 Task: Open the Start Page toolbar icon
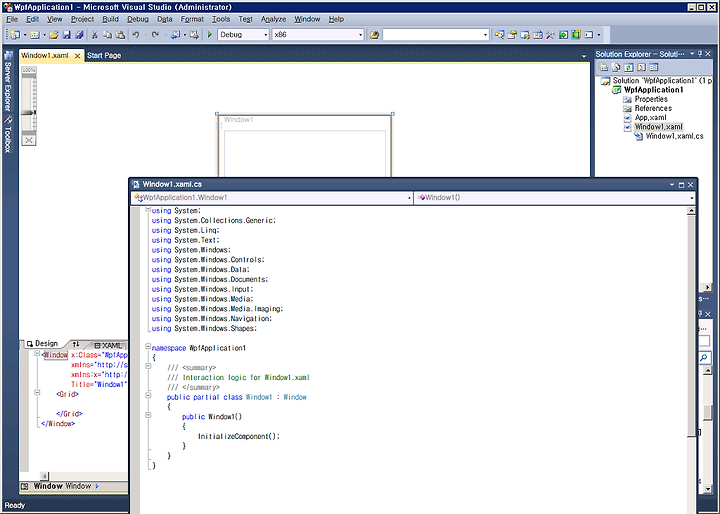pyautogui.click(x=563, y=35)
